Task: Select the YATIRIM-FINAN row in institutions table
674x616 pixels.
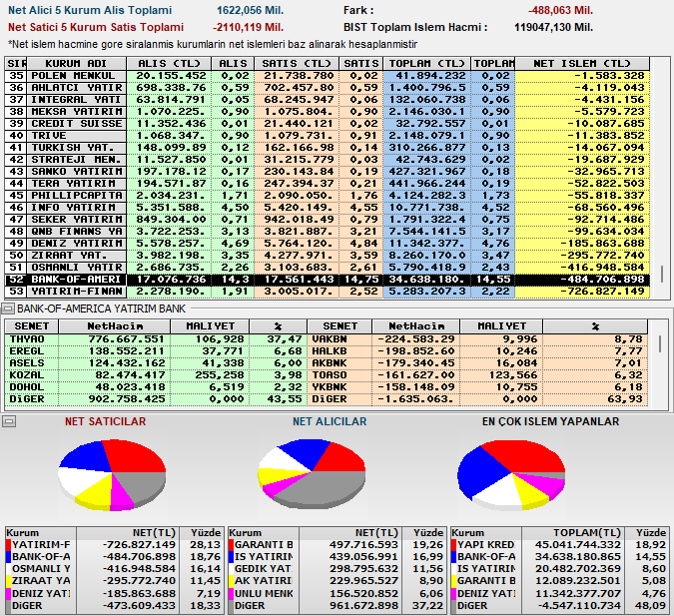Action: [x=328, y=292]
